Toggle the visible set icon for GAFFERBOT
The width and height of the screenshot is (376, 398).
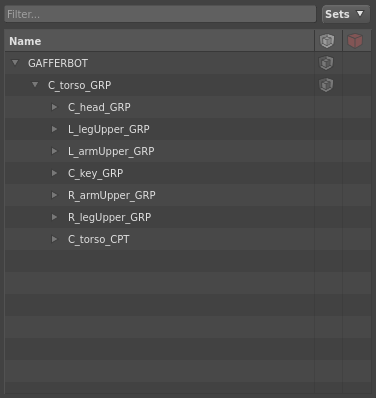[326, 63]
